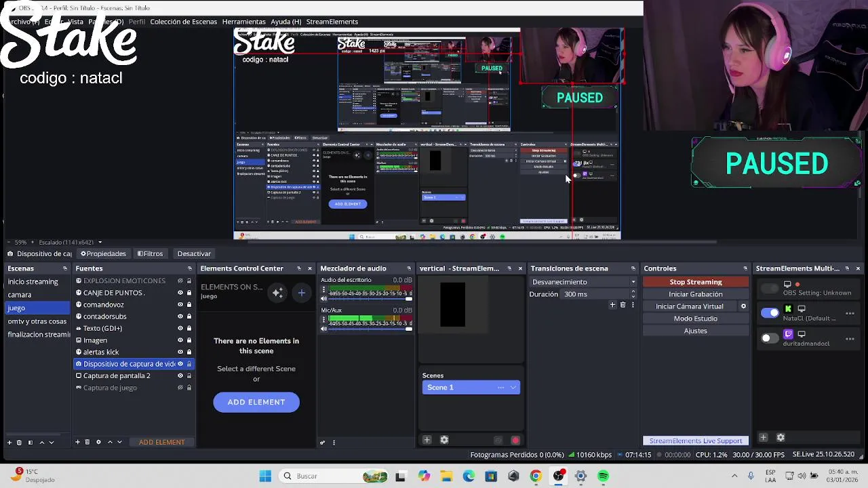Unlock the Imagen source

pos(189,340)
